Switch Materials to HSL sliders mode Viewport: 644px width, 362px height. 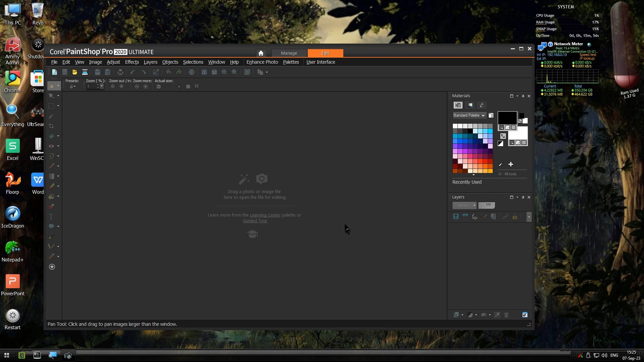pyautogui.click(x=482, y=105)
